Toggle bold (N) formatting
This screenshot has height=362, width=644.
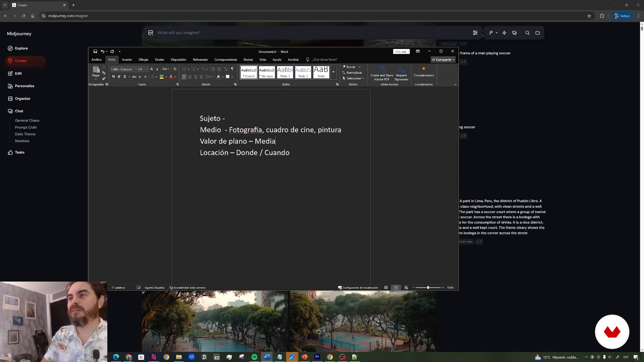(x=114, y=77)
